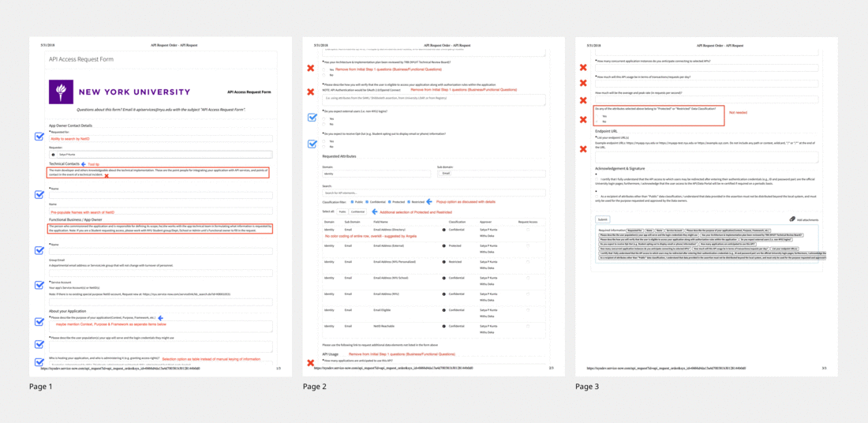Check Request Access for Email Address (External)

click(x=528, y=245)
